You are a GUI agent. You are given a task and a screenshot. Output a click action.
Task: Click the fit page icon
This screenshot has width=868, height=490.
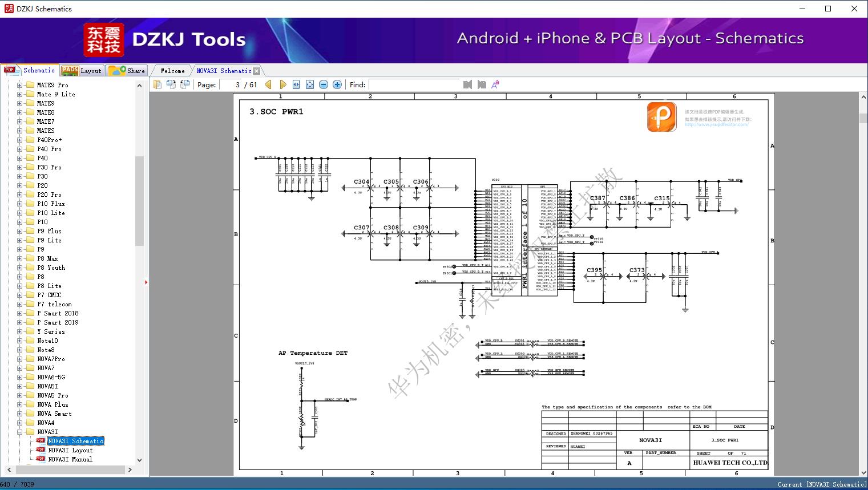click(310, 84)
